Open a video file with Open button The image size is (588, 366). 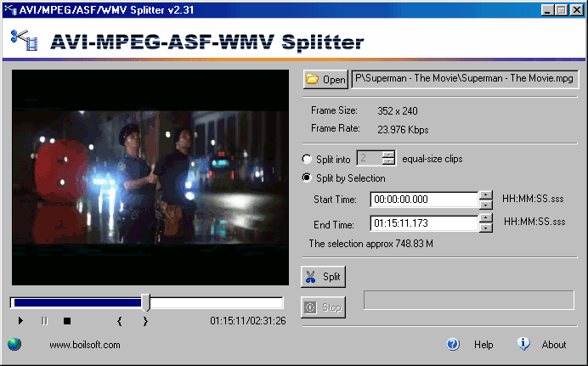tap(325, 80)
